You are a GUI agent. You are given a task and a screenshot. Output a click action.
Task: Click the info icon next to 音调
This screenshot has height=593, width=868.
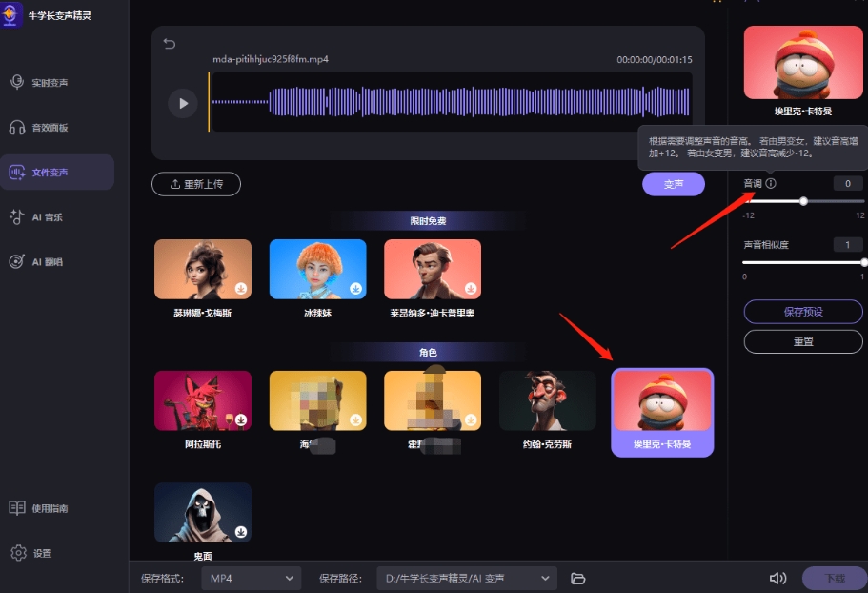coord(771,183)
